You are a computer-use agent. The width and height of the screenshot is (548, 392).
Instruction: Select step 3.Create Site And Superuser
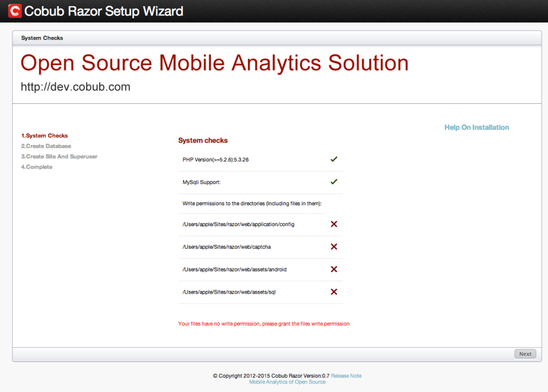tap(59, 157)
